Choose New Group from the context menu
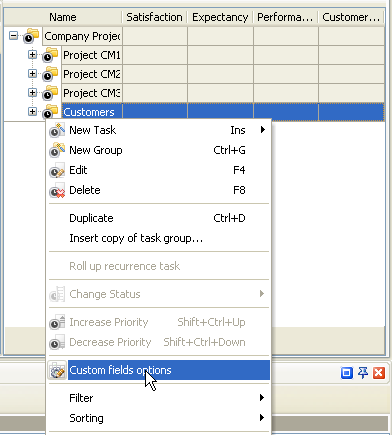The width and height of the screenshot is (392, 435). pyautogui.click(x=158, y=150)
